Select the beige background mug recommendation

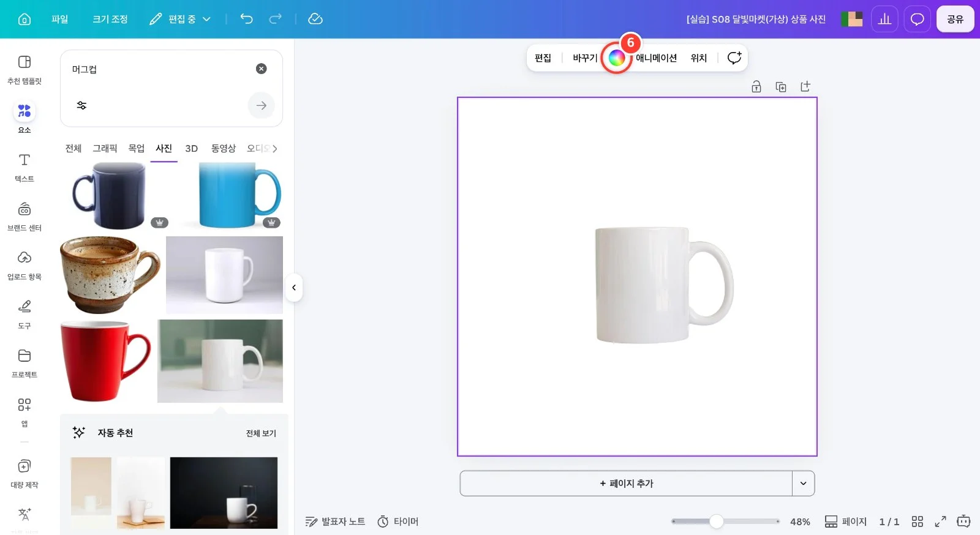pos(91,487)
